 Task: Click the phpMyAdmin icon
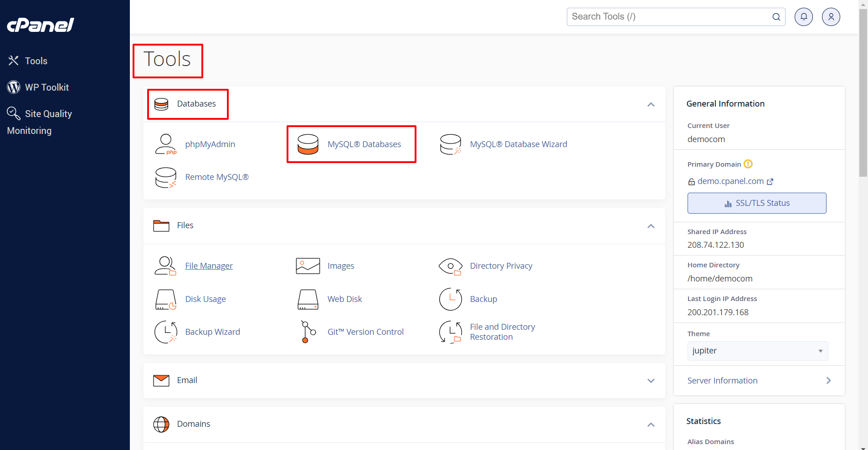point(165,144)
